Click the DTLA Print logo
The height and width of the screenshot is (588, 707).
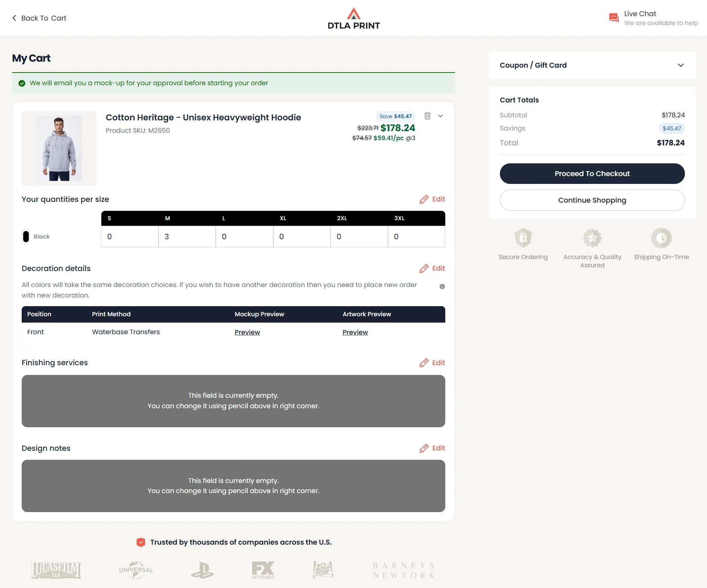[354, 19]
